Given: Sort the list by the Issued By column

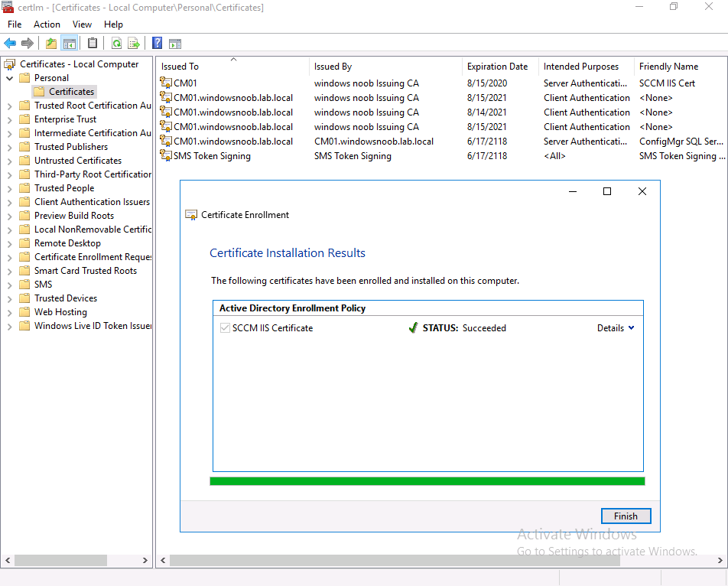Looking at the screenshot, I should click(386, 67).
